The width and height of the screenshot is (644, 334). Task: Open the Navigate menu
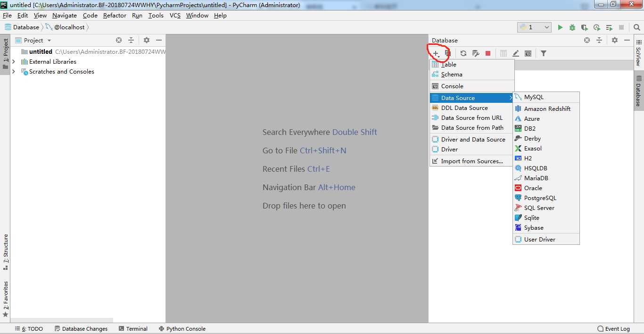(x=64, y=15)
